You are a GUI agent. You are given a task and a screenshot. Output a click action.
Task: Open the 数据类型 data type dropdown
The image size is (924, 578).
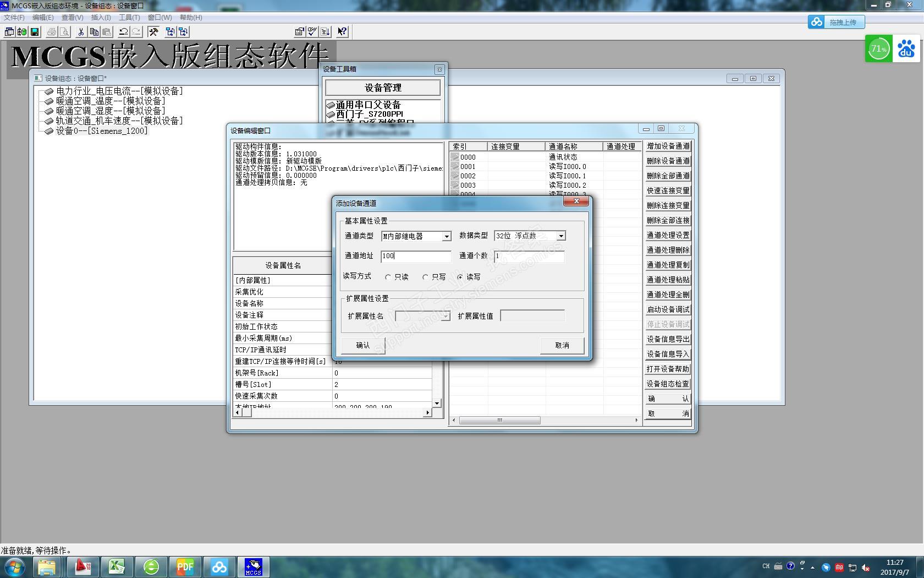pyautogui.click(x=561, y=236)
